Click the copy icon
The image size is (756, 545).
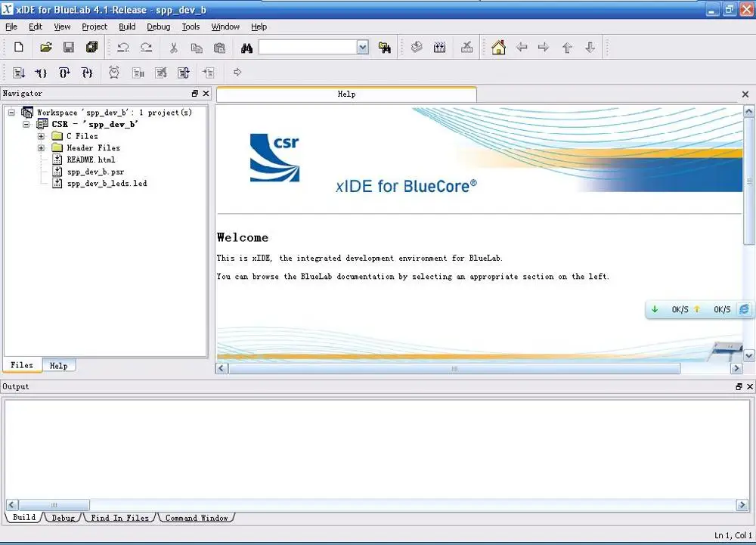coord(197,48)
